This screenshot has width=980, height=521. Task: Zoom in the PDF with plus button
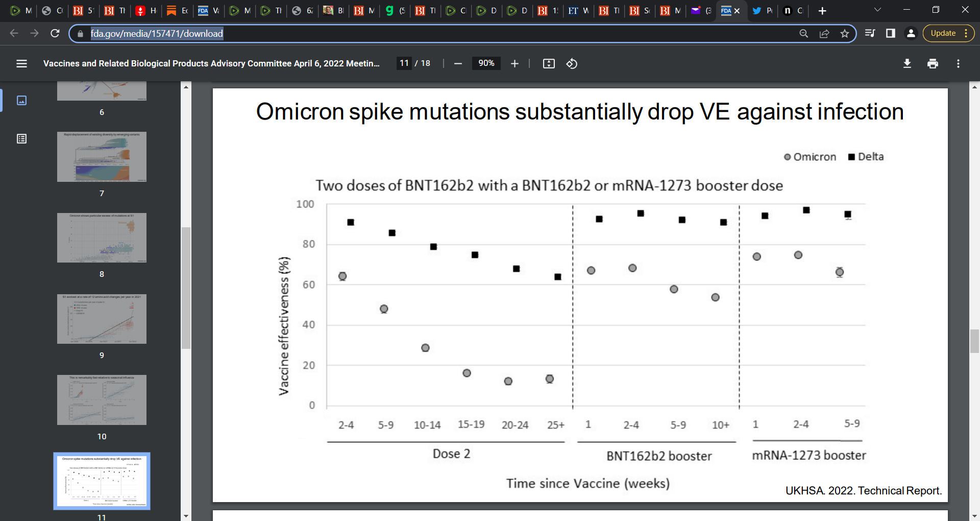point(514,63)
